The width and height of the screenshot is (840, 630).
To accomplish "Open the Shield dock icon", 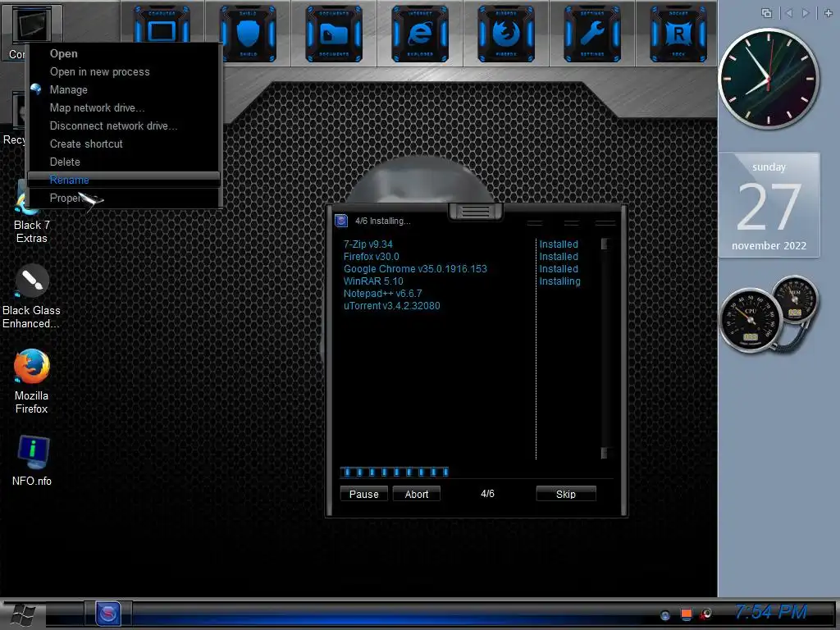I will click(248, 33).
